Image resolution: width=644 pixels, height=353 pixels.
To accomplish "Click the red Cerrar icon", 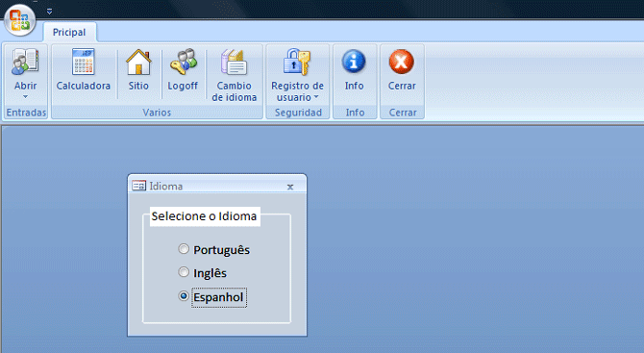I will point(401,62).
